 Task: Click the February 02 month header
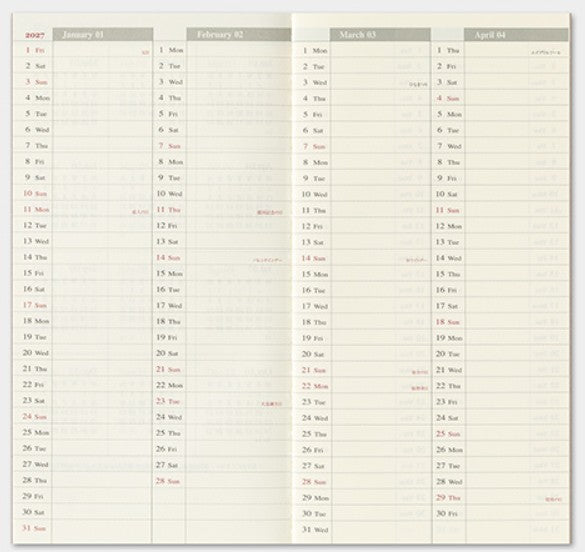(x=238, y=35)
